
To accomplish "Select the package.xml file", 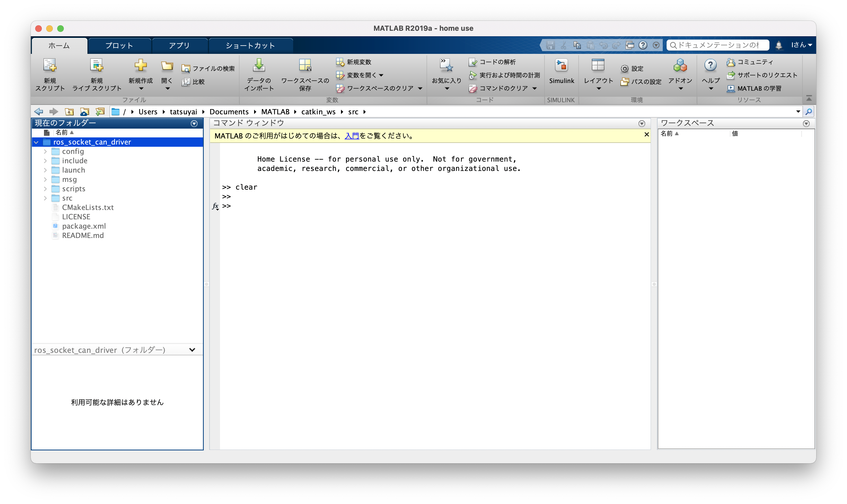I will click(x=84, y=226).
